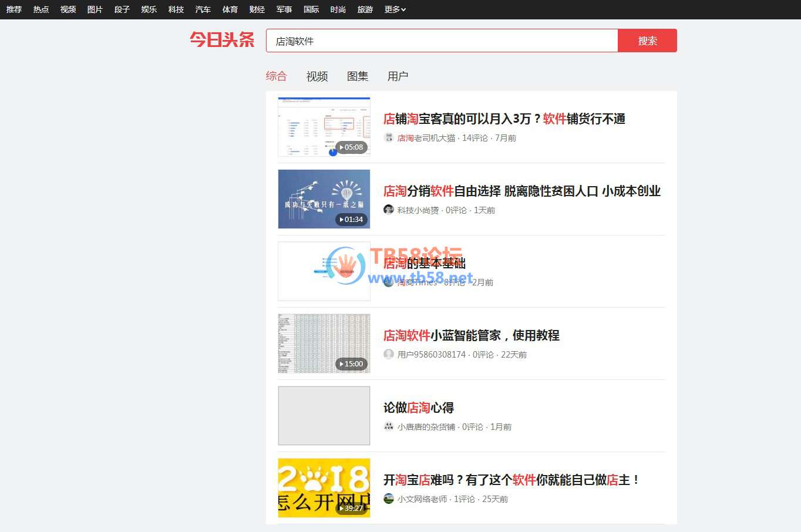Switch to the 视频 results tab
The width and height of the screenshot is (801, 532).
pos(317,76)
